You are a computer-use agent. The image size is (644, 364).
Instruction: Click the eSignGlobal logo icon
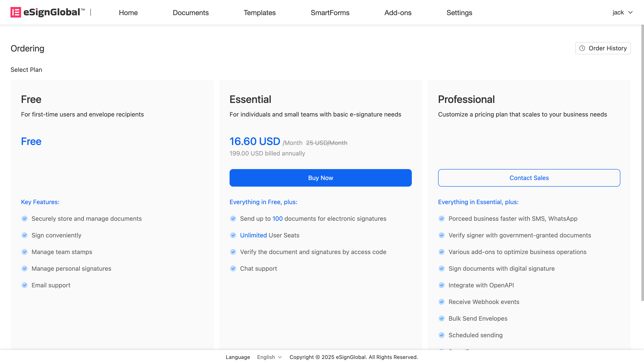(16, 12)
